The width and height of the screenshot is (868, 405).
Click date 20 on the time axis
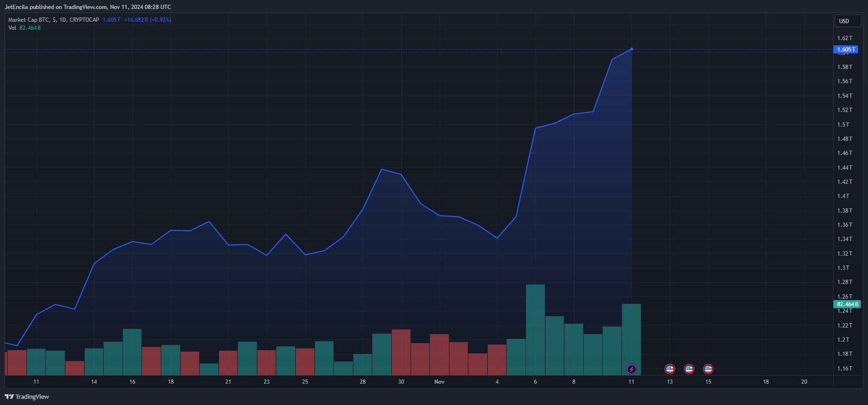click(804, 382)
